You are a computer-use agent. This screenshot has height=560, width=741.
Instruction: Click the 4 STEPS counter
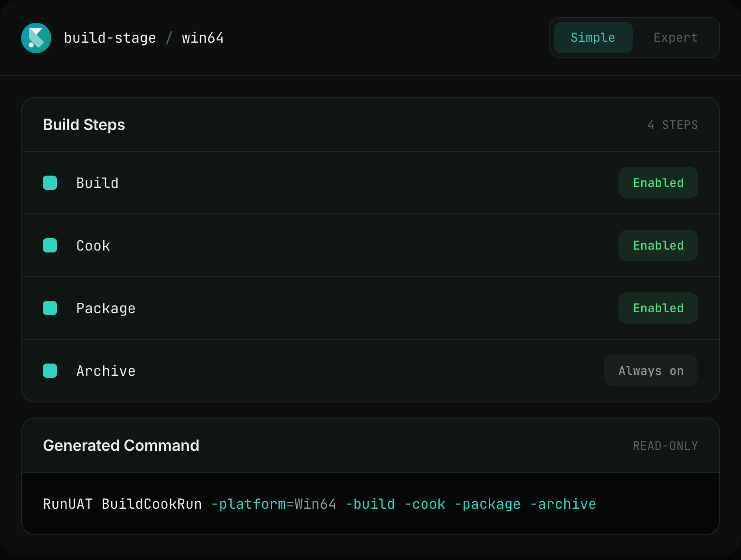point(673,125)
